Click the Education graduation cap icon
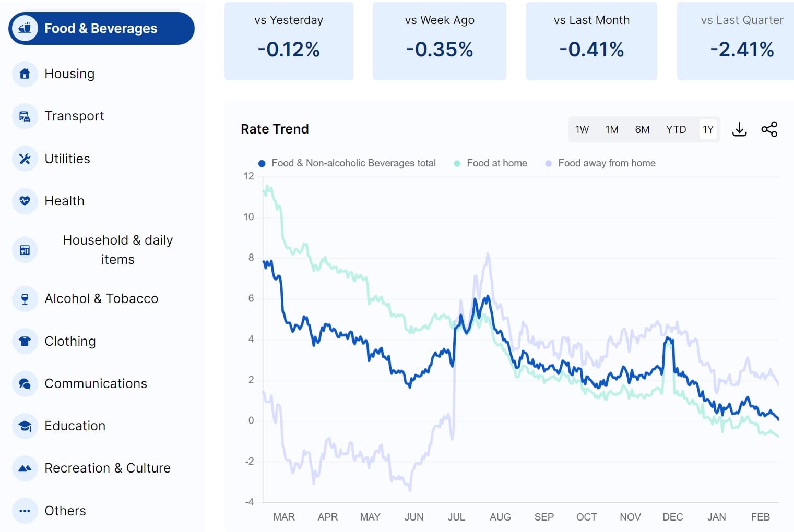 pos(25,426)
